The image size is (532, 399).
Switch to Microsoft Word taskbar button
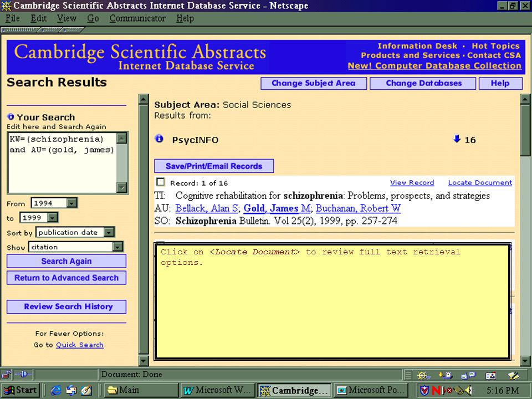218,391
